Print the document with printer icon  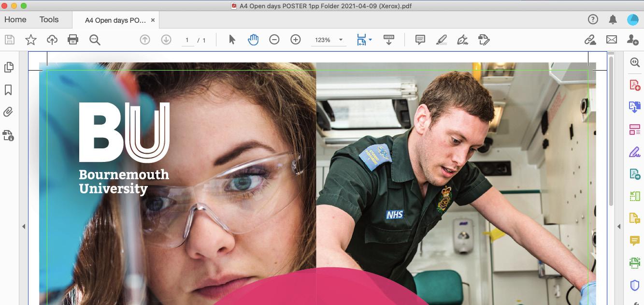pyautogui.click(x=73, y=40)
